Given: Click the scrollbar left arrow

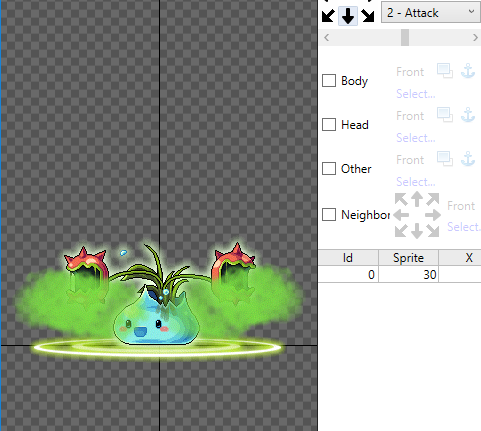Looking at the screenshot, I should pos(327,37).
